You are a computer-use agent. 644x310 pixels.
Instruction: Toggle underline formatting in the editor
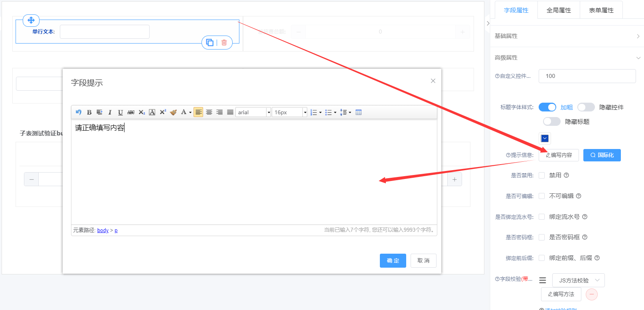pyautogui.click(x=120, y=112)
